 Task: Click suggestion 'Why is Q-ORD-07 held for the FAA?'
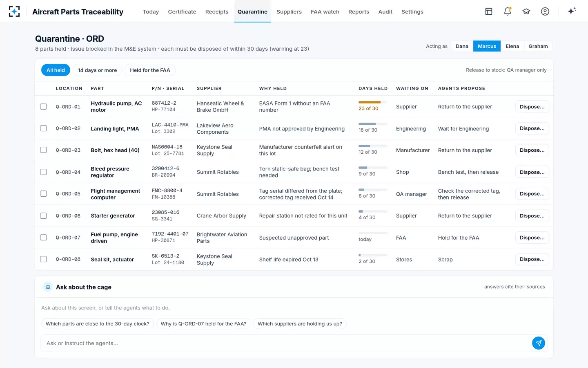(x=203, y=324)
